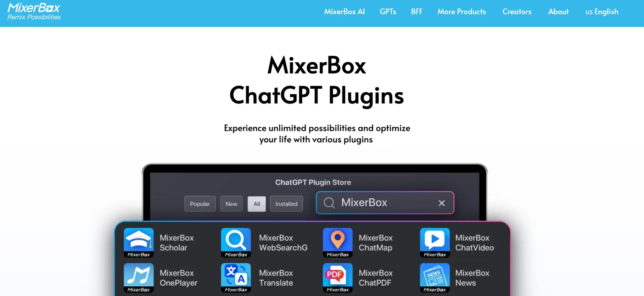This screenshot has height=296, width=644.
Task: Click the MixerBox WebSearchG magnifier icon
Action: 236,242
